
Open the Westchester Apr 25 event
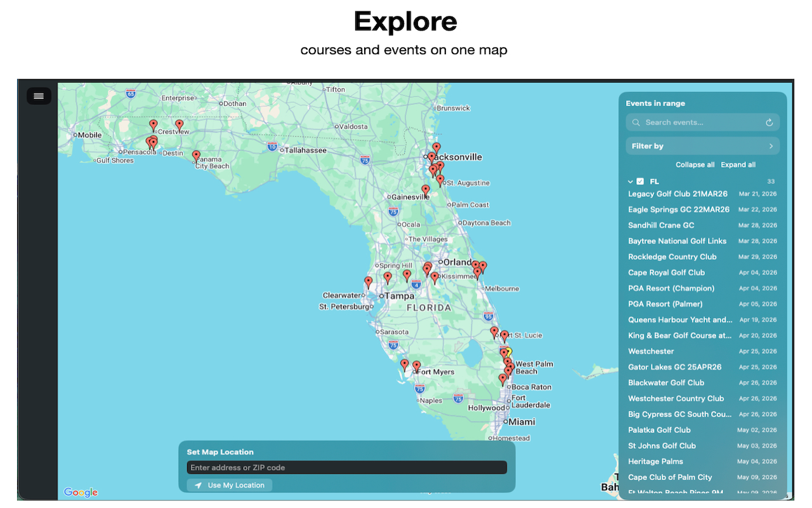tap(702, 351)
